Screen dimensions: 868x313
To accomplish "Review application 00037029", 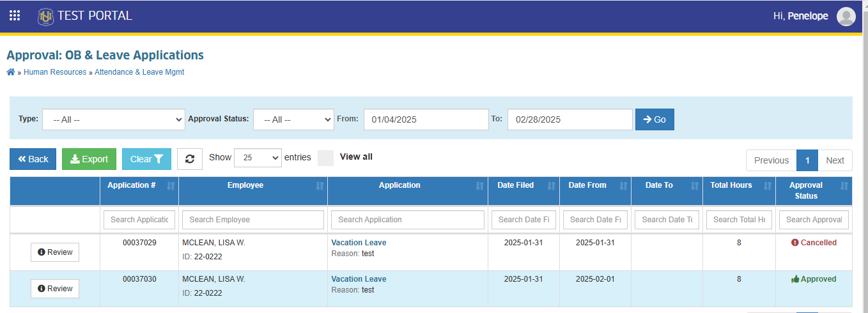I will coord(55,252).
